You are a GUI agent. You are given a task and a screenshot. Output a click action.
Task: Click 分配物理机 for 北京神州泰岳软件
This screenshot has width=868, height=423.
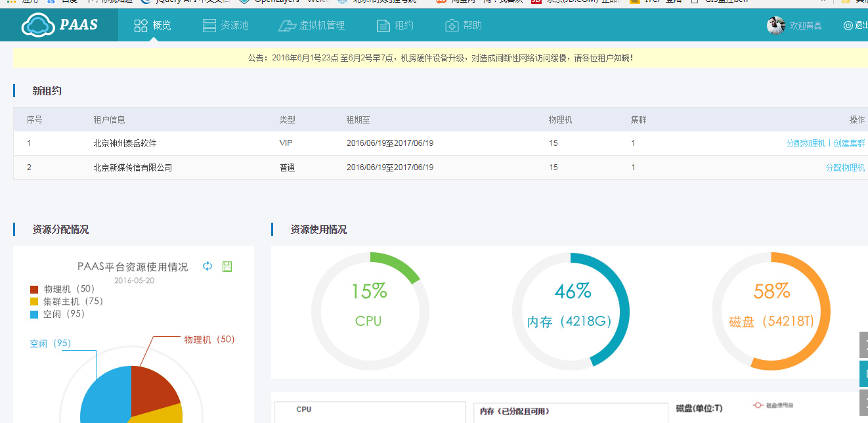(x=806, y=143)
